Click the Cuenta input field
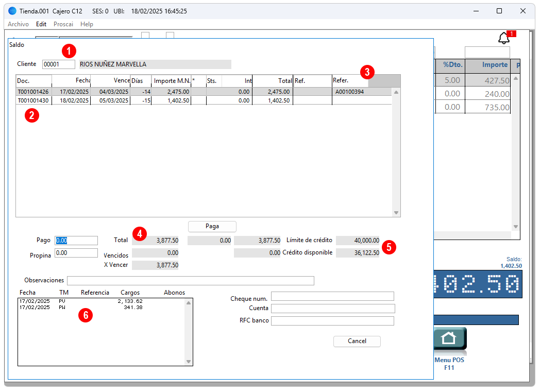The image size is (540, 392). [x=332, y=309]
